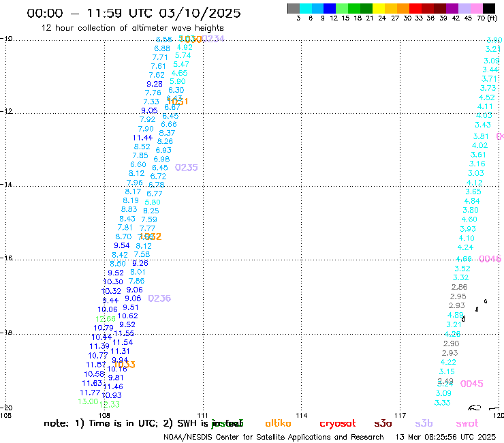Click the gray wave height 2.86
This screenshot has height=443, width=504.
point(459,288)
